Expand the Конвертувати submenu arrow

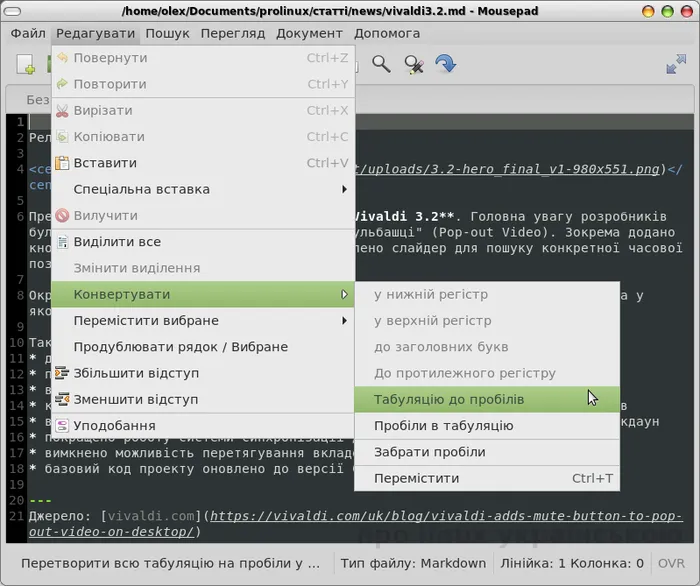tap(344, 295)
